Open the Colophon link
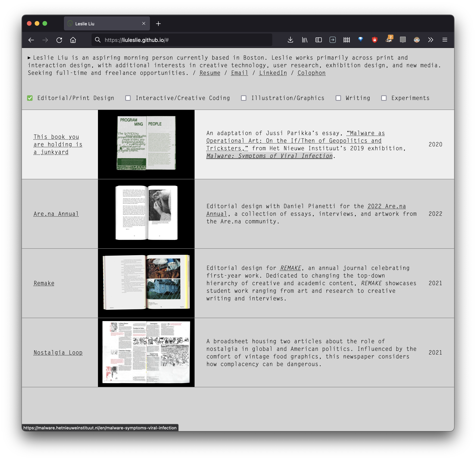The image size is (476, 460). [311, 73]
